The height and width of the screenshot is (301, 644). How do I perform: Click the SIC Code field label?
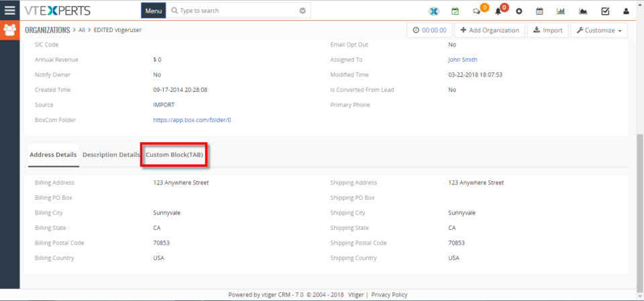(x=46, y=44)
